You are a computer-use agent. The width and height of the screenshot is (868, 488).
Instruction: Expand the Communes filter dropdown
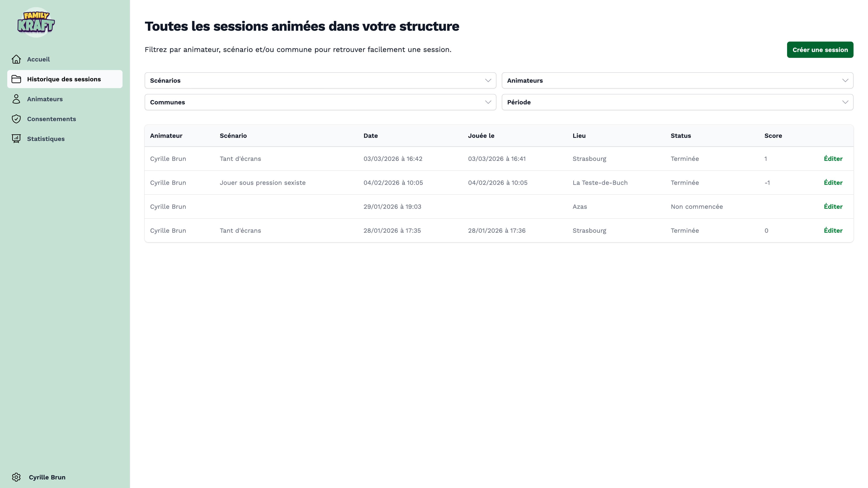click(x=320, y=102)
